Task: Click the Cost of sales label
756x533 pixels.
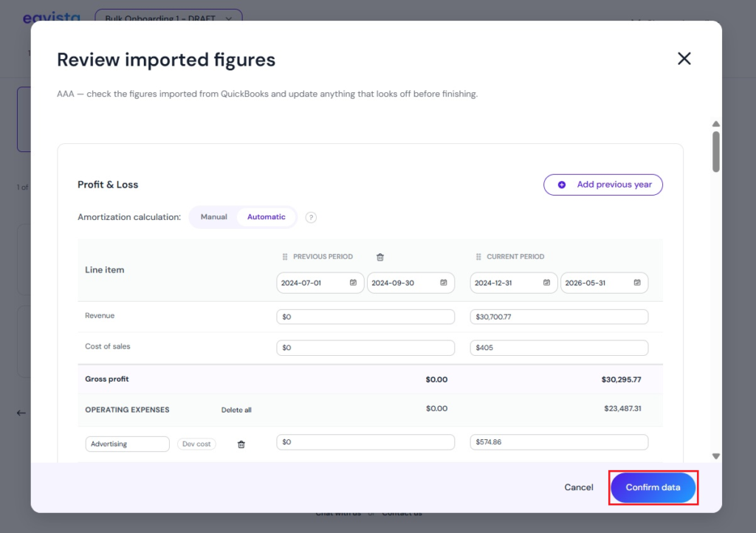Action: point(108,346)
